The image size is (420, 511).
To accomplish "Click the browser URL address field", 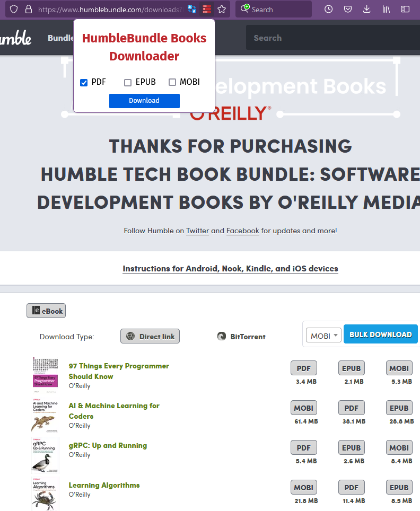I will [x=110, y=10].
